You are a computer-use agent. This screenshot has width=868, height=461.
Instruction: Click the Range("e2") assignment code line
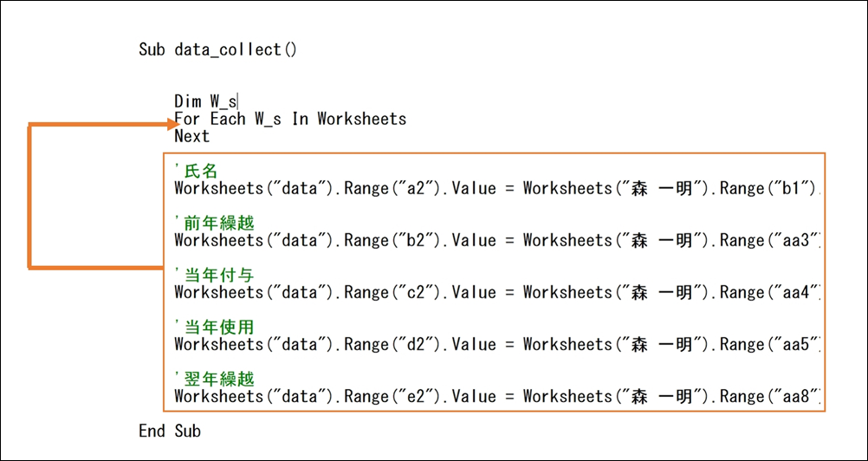(x=498, y=396)
